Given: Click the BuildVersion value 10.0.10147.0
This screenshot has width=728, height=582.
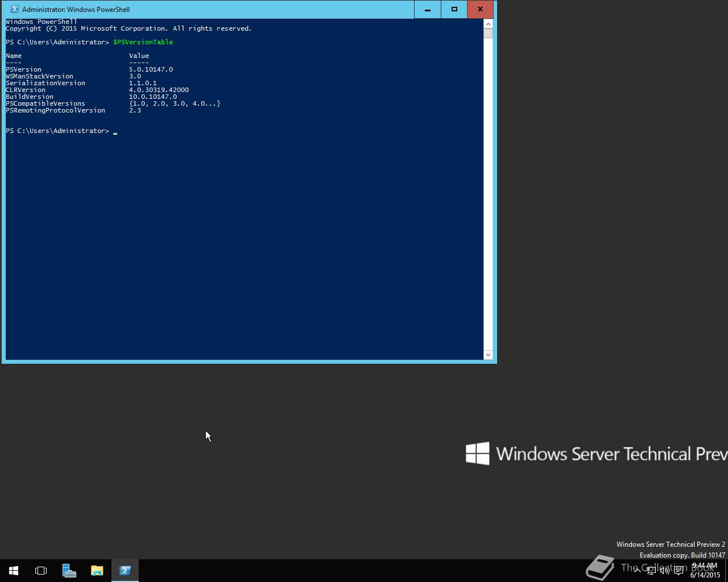Looking at the screenshot, I should point(152,97).
